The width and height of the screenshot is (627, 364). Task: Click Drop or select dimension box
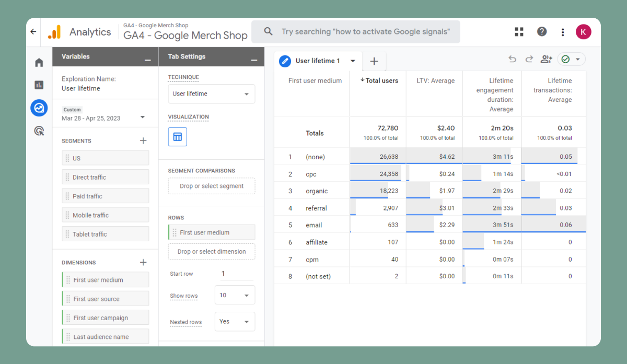click(212, 252)
